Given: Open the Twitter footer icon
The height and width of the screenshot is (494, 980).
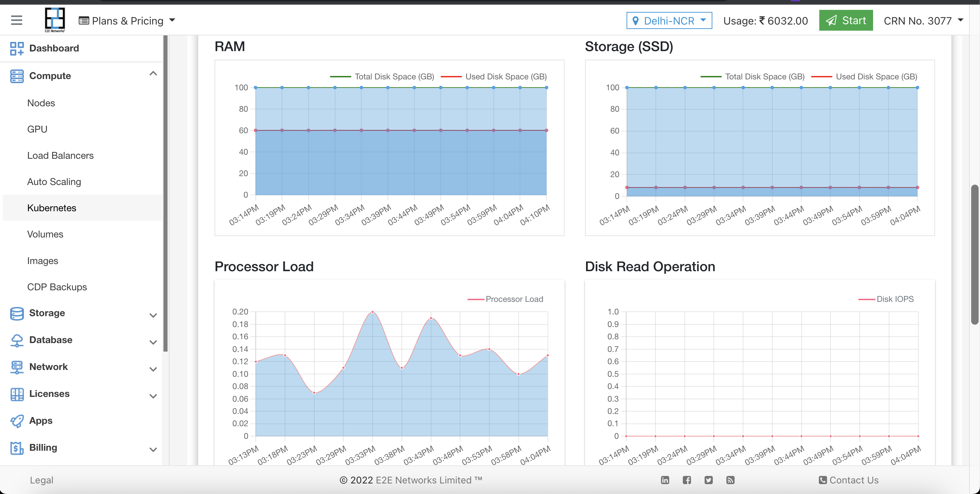Looking at the screenshot, I should [x=708, y=480].
